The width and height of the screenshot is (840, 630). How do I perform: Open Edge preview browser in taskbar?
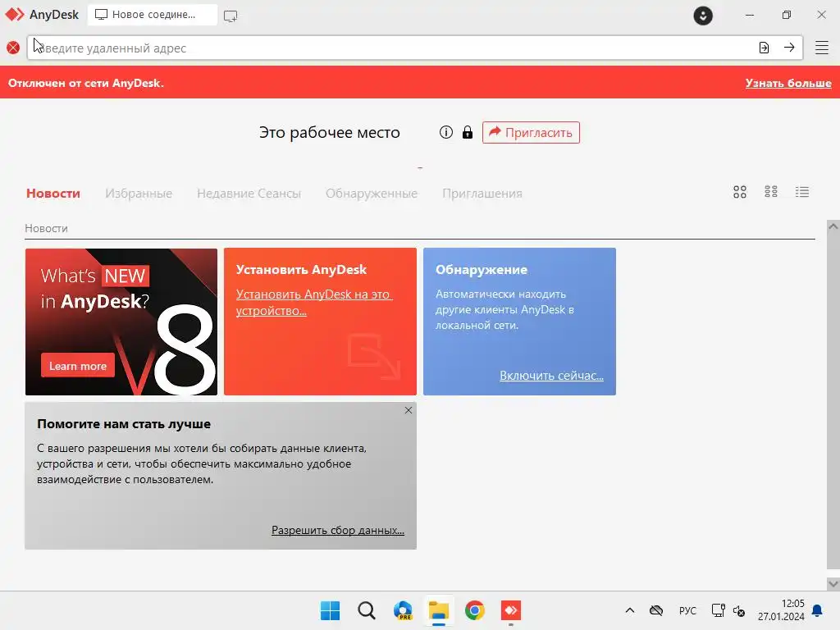coord(403,610)
